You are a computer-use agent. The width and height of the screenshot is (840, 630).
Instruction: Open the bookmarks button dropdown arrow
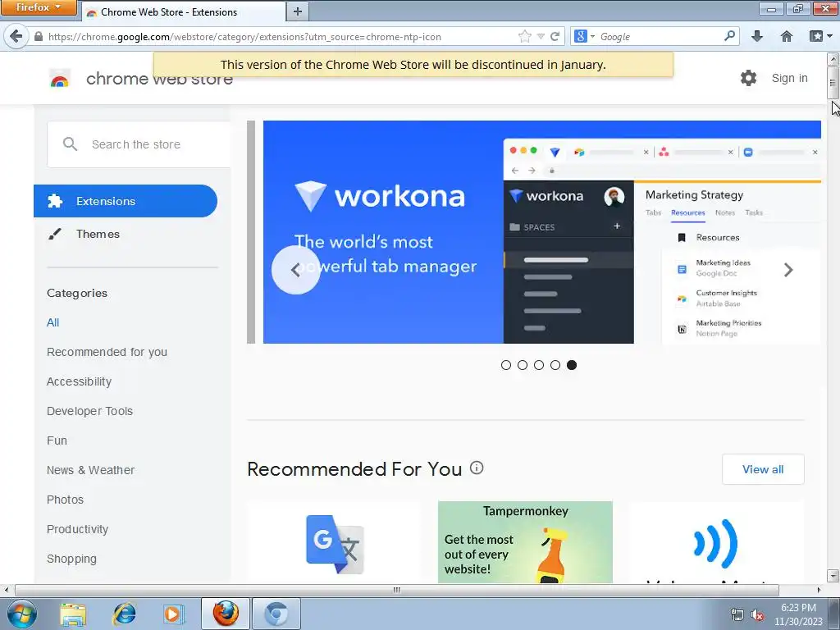pos(830,36)
